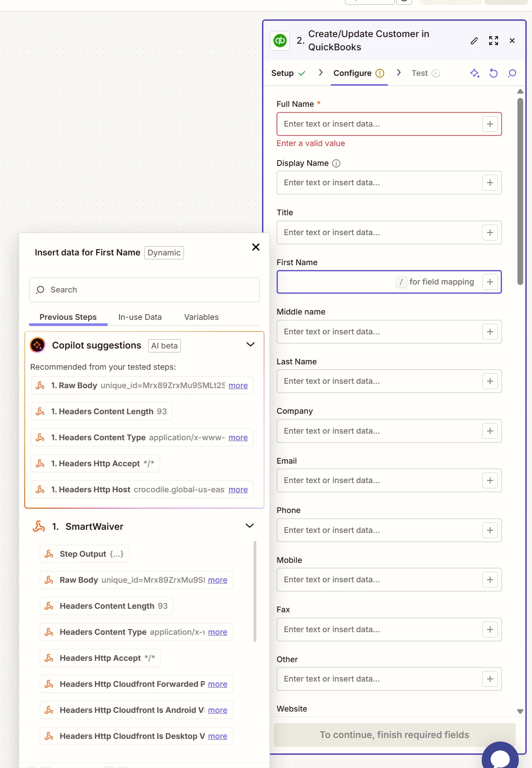Select the Previous Steps tab
The width and height of the screenshot is (532, 768).
68,317
